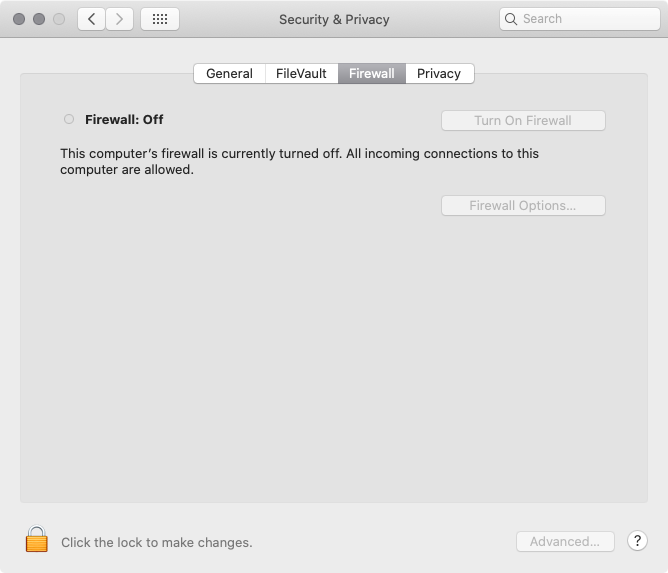Go back with the left chevron
This screenshot has width=668, height=573.
click(91, 19)
